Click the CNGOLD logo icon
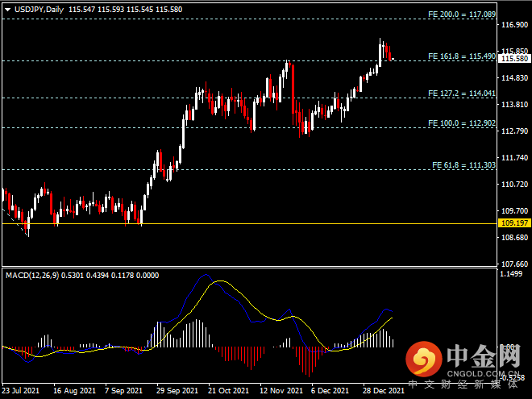The image size is (532, 399). click(424, 359)
